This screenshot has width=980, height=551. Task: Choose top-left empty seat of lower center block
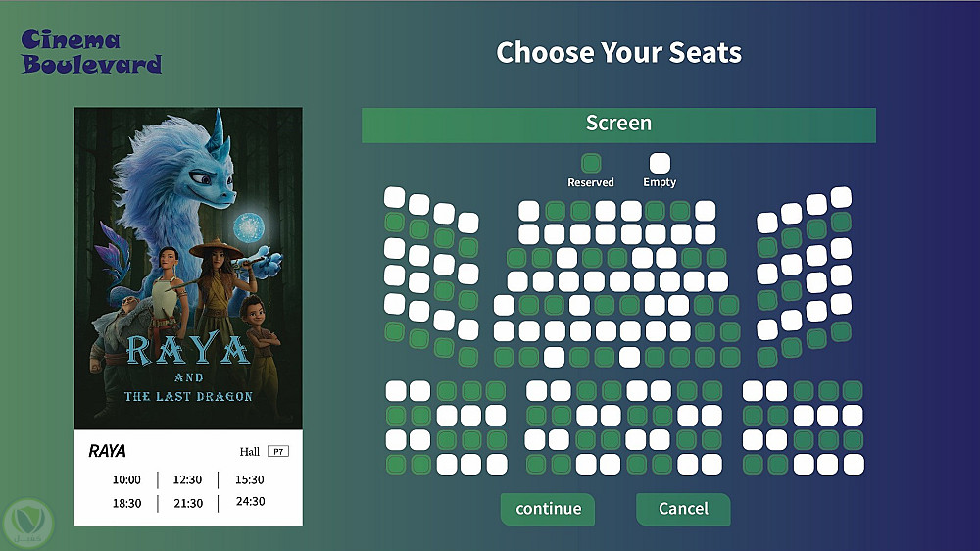click(x=536, y=391)
